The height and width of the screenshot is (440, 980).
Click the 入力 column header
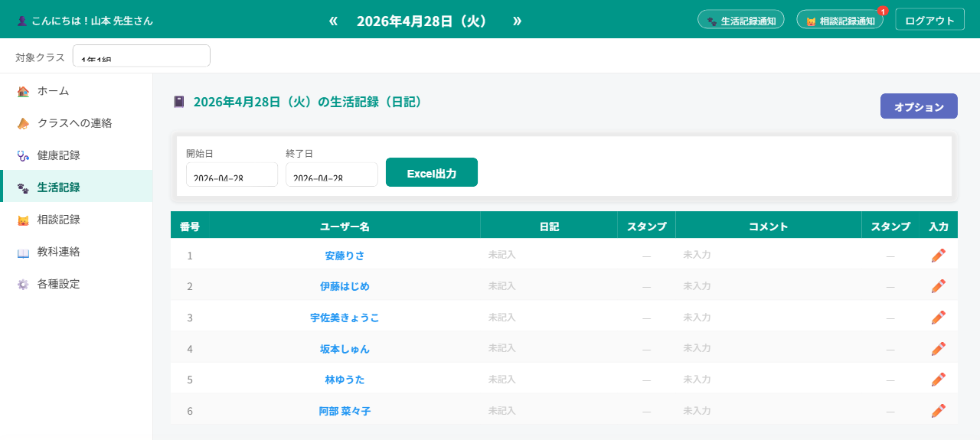point(939,227)
